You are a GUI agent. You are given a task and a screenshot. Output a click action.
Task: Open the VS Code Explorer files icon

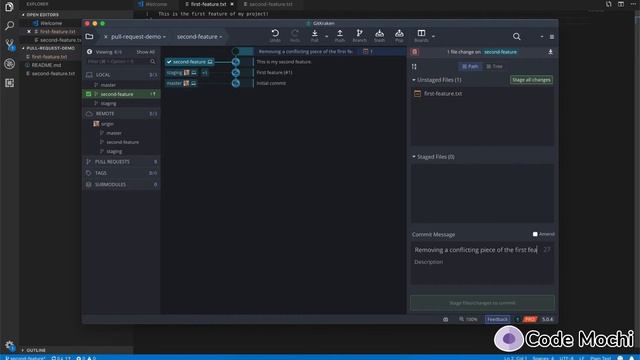pos(9,7)
